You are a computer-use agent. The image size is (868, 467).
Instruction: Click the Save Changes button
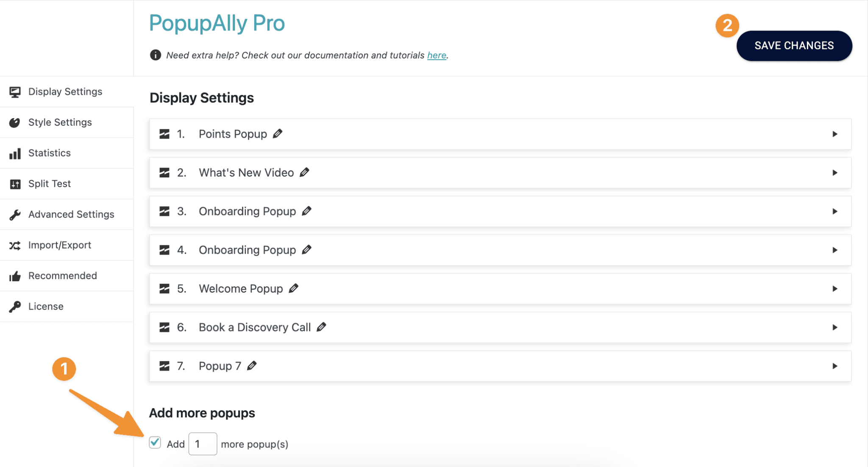(794, 46)
